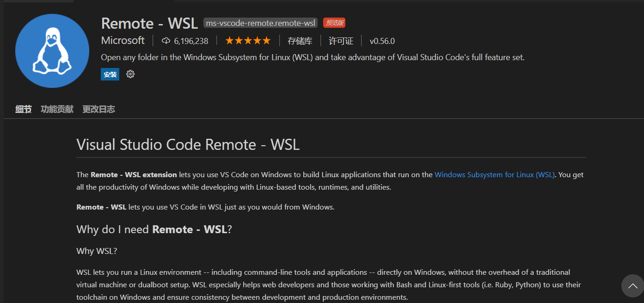Click the line 'Remote - WSL lets you use VS Code in WSL'
This screenshot has height=303, width=644.
click(x=205, y=207)
